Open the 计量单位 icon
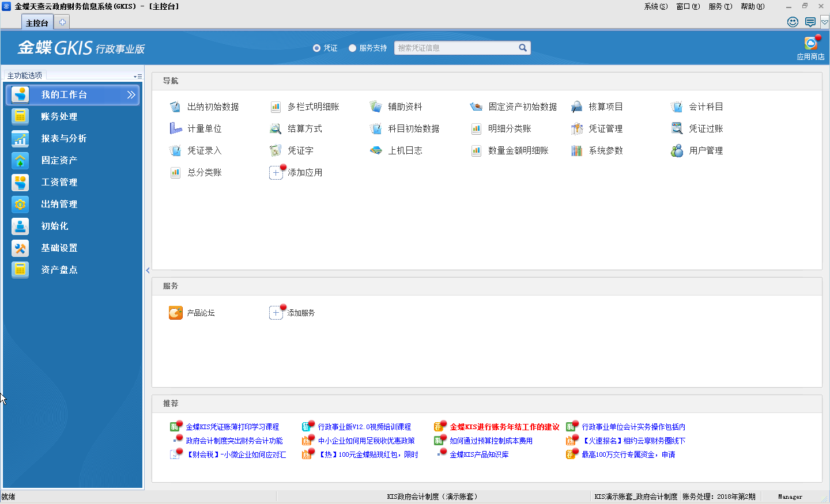This screenshot has height=504, width=830. (x=175, y=128)
